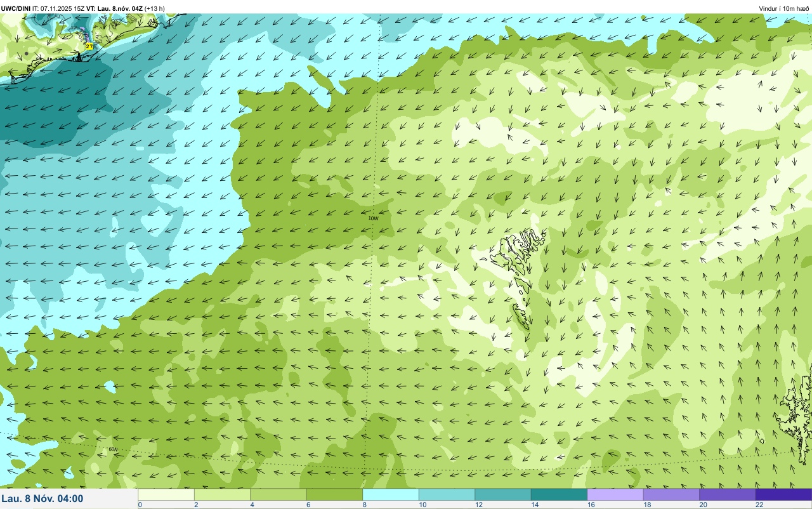812x509 pixels.
Task: Click the "Vindur í 10m hæð" title
Action: pos(783,8)
